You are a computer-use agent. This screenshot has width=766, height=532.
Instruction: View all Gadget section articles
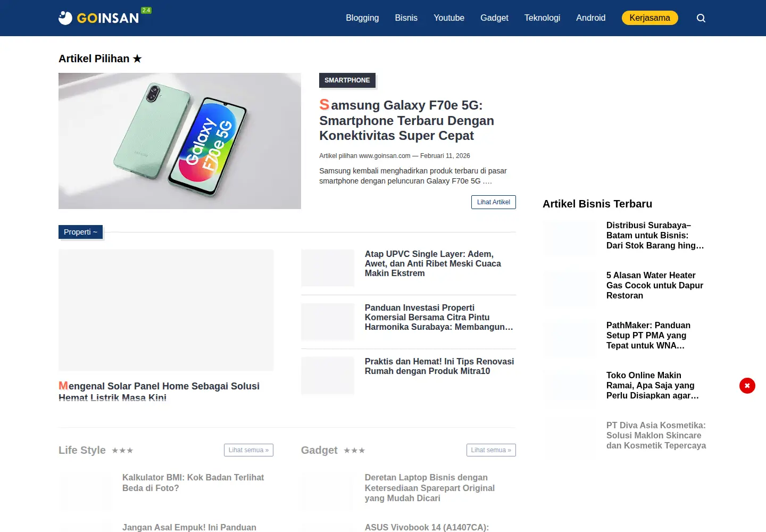[491, 450]
